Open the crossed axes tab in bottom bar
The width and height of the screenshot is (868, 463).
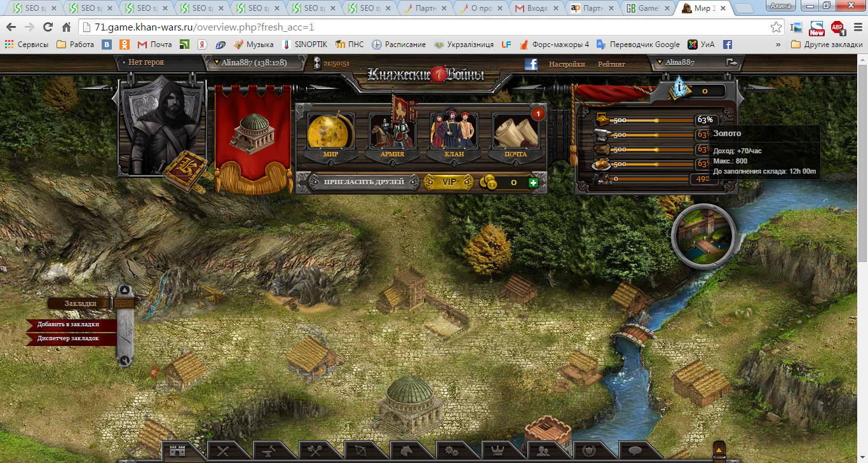pos(315,452)
